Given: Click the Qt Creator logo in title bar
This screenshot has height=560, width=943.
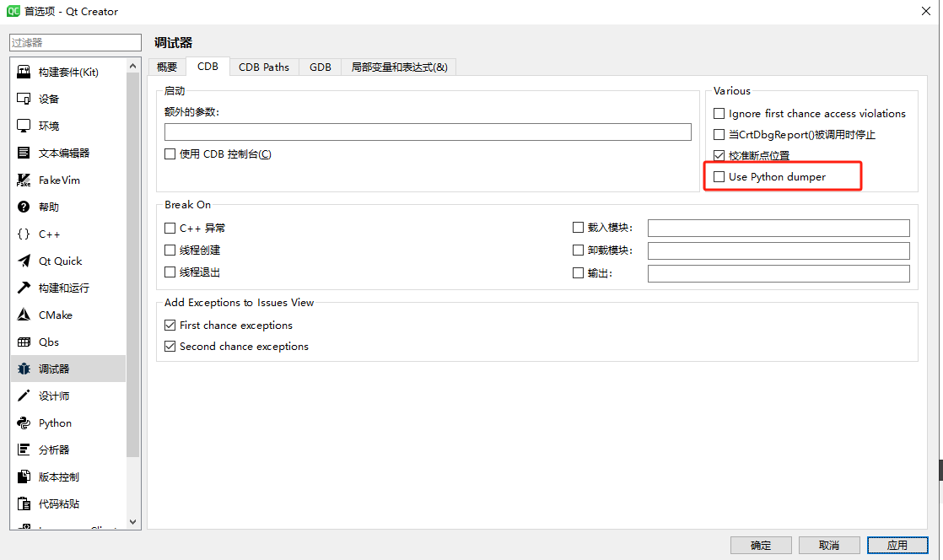Looking at the screenshot, I should tap(13, 11).
